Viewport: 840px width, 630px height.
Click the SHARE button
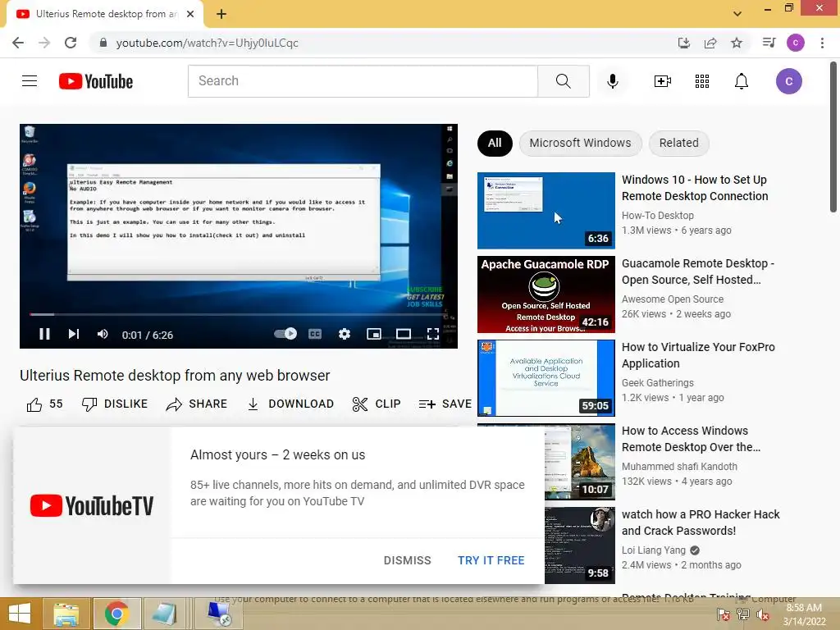197,404
